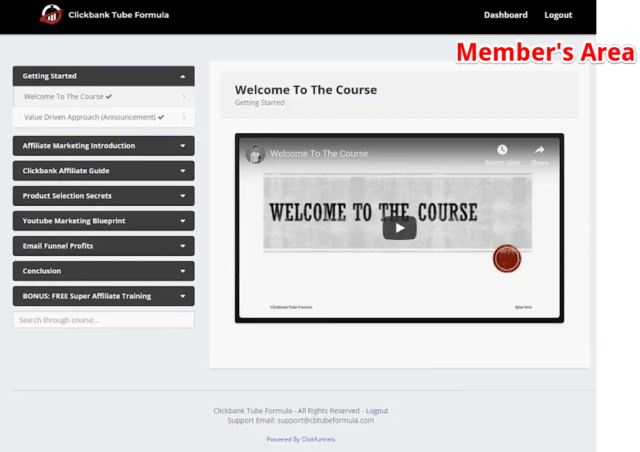Viewport: 640px width, 452px height.
Task: Click the chevron beside Value Driven Approach
Action: point(184,117)
